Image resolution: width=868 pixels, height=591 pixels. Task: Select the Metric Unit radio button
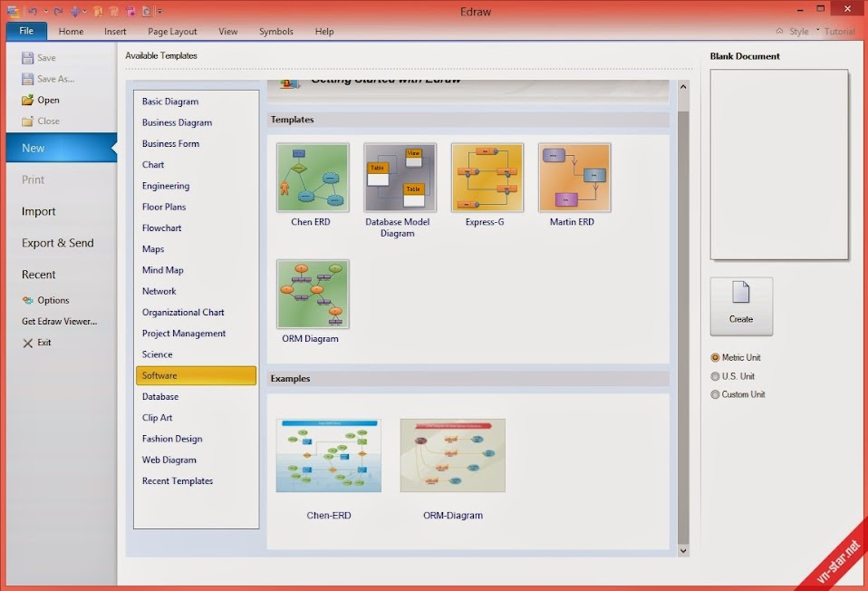click(x=715, y=358)
